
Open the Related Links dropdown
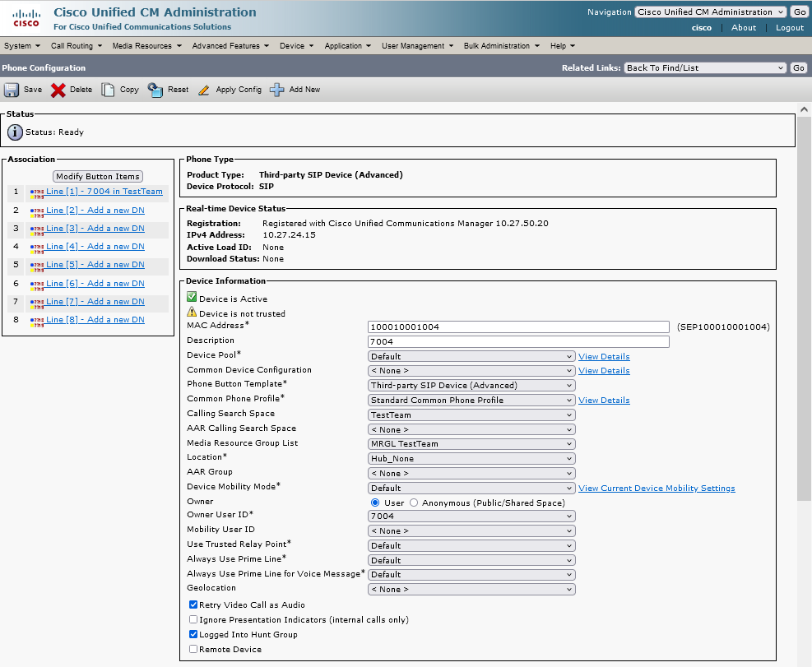click(705, 67)
